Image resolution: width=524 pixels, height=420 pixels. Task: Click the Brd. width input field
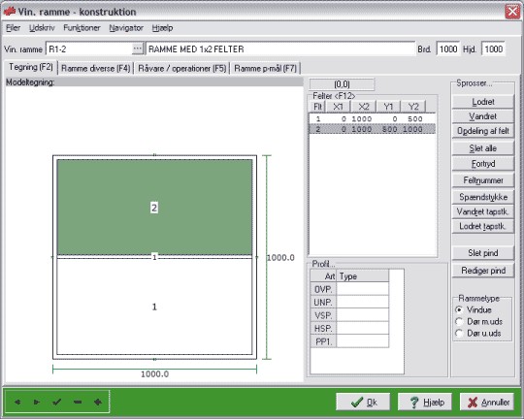tap(448, 49)
